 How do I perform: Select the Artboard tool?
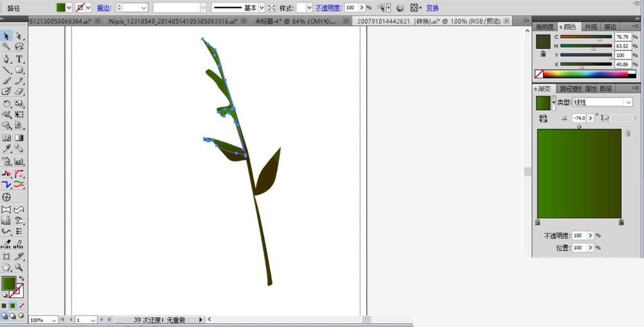coord(6,256)
